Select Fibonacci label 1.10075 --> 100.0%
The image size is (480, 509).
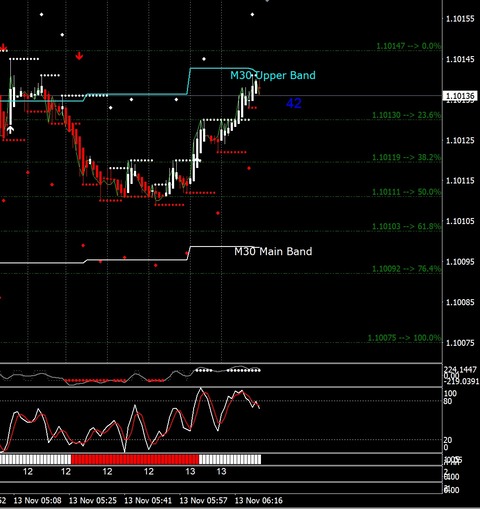coord(404,338)
